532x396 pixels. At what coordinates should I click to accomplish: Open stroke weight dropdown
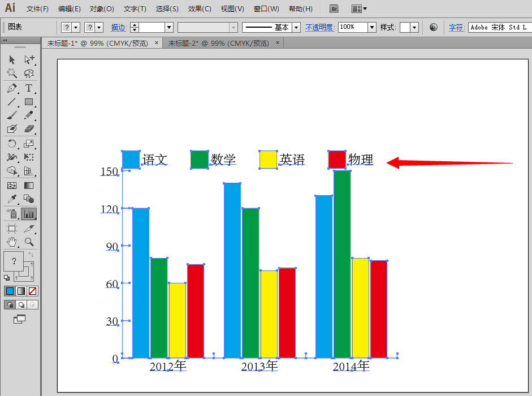169,28
